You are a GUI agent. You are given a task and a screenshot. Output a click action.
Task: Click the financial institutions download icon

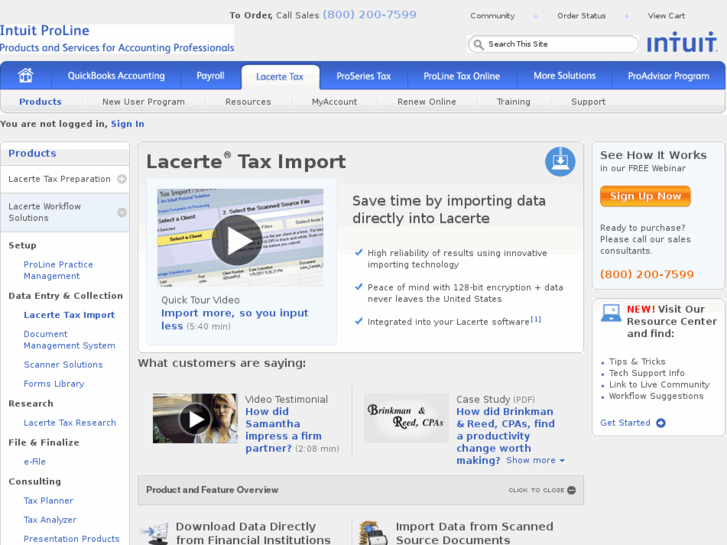155,533
